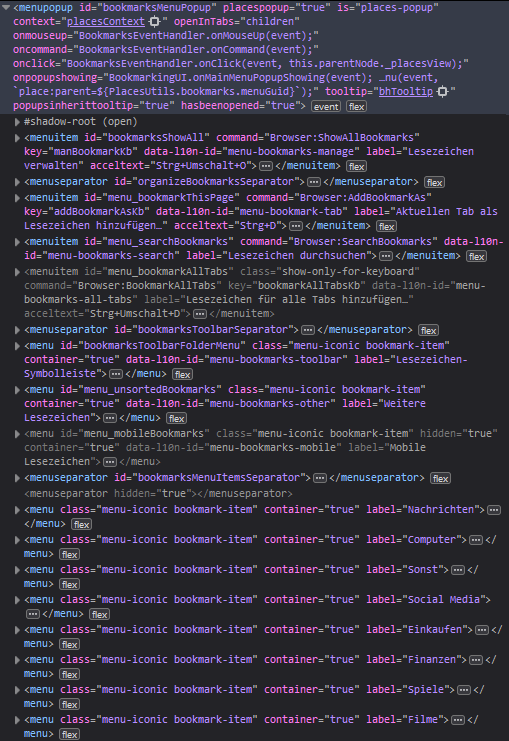Click the ellipsis badge of the Nachrichten menu
The width and height of the screenshot is (509, 741).
tap(494, 510)
